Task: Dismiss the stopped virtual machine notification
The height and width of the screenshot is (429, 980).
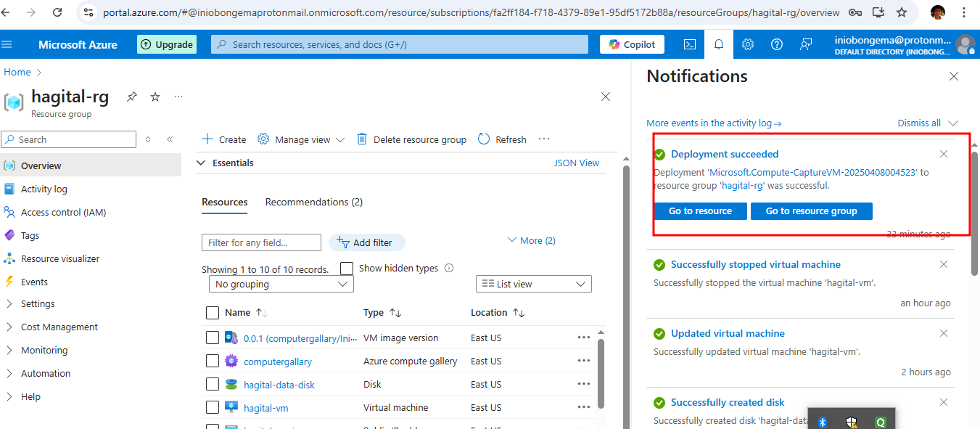Action: pyautogui.click(x=944, y=264)
